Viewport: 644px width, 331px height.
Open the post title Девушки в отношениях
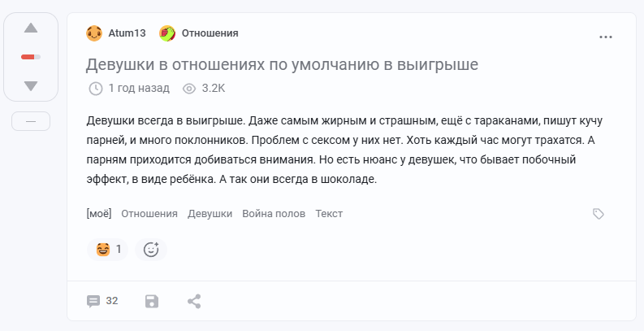pyautogui.click(x=282, y=64)
